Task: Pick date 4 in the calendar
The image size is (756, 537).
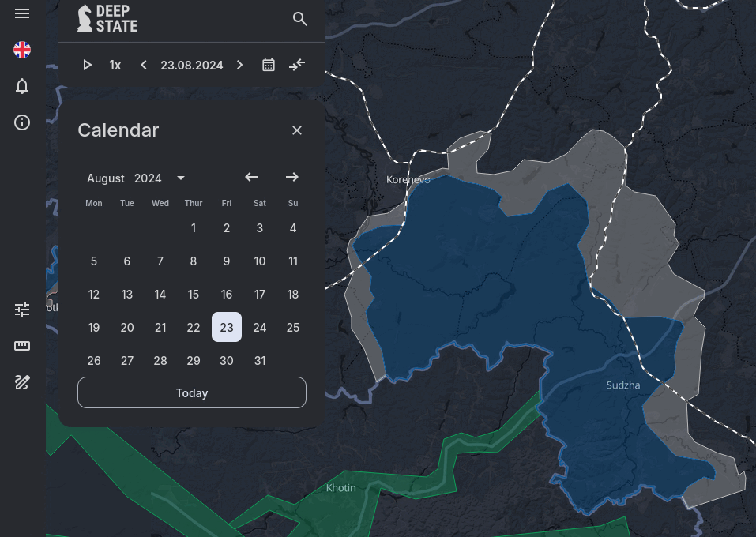Action: click(x=292, y=228)
